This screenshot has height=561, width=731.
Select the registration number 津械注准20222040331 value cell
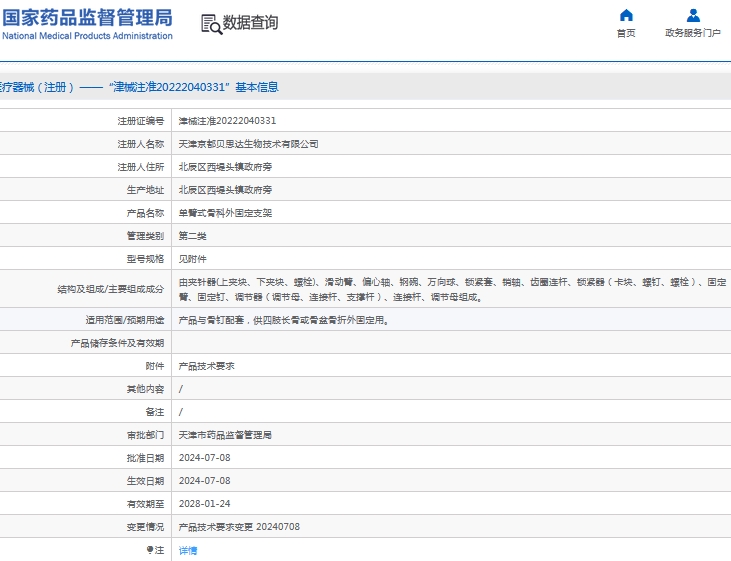227,120
